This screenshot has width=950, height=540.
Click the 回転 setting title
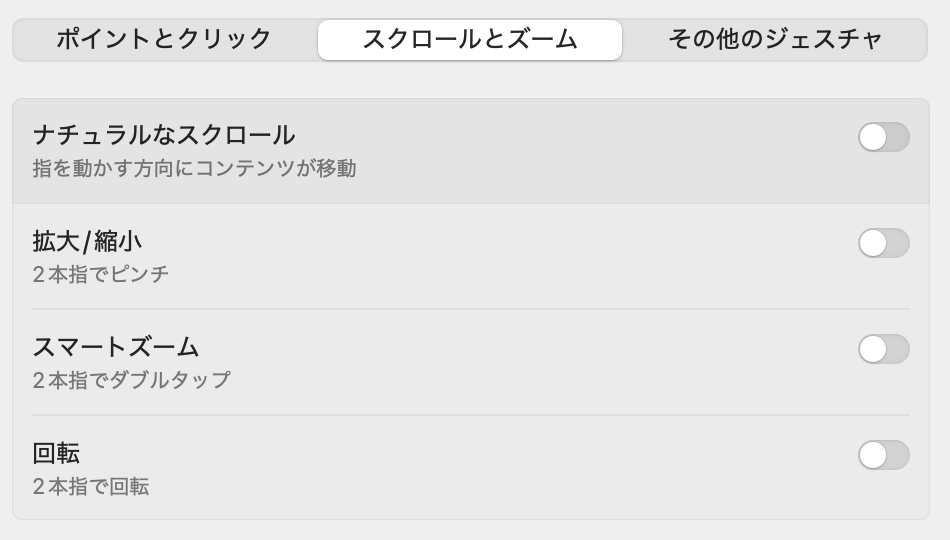pyautogui.click(x=56, y=453)
